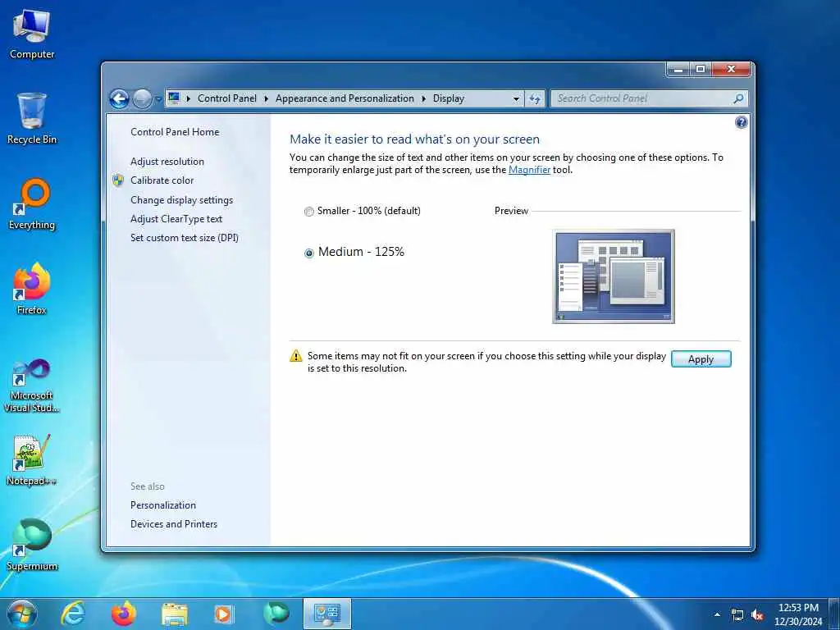The width and height of the screenshot is (840, 630).
Task: Select the Computer desktop icon
Action: [x=32, y=34]
